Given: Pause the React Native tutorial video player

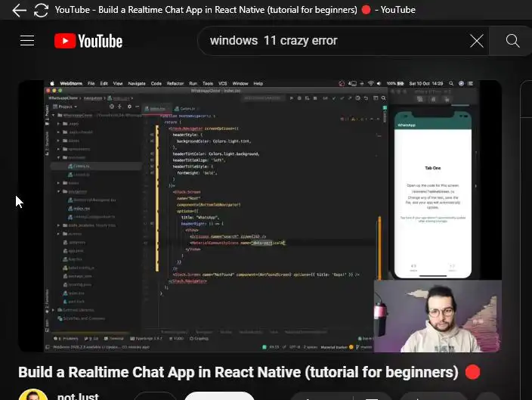Looking at the screenshot, I should coord(259,216).
